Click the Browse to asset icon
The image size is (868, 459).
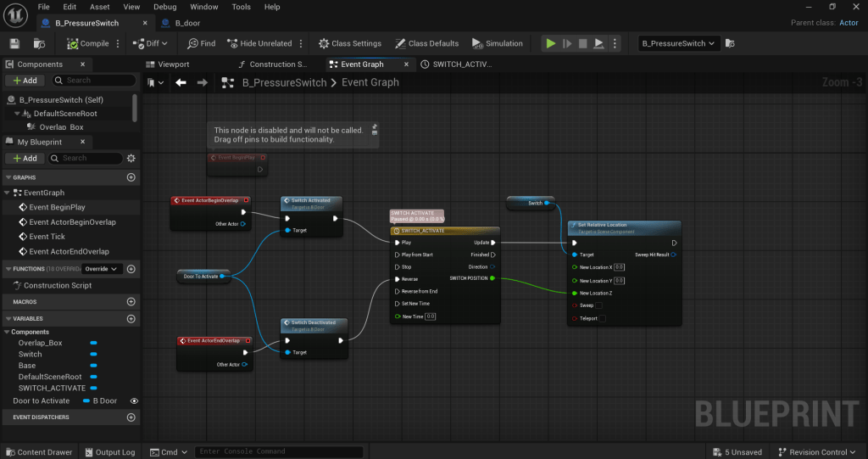39,43
